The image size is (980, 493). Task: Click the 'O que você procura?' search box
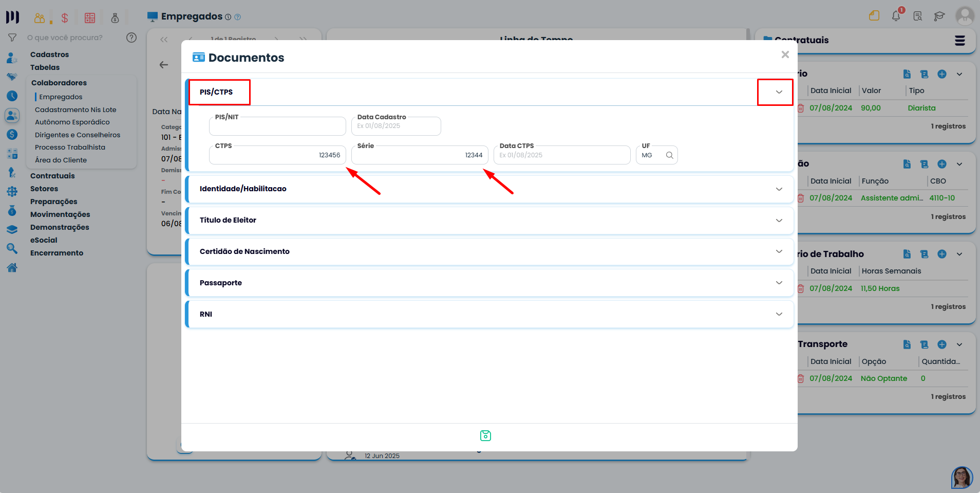pyautogui.click(x=65, y=38)
